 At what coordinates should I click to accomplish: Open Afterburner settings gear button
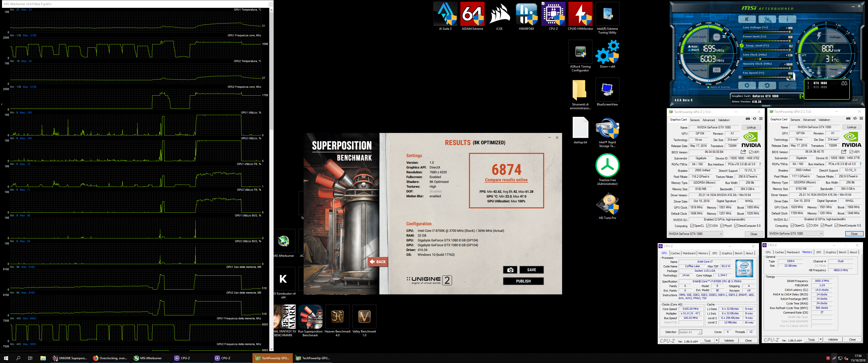pos(747,86)
